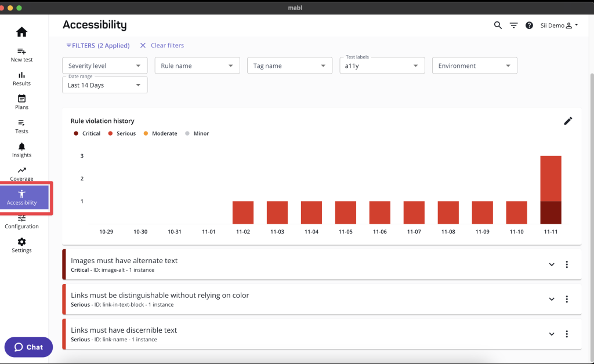Click the 11-10 chart bar
Screen dimensions: 594x364
(516, 213)
